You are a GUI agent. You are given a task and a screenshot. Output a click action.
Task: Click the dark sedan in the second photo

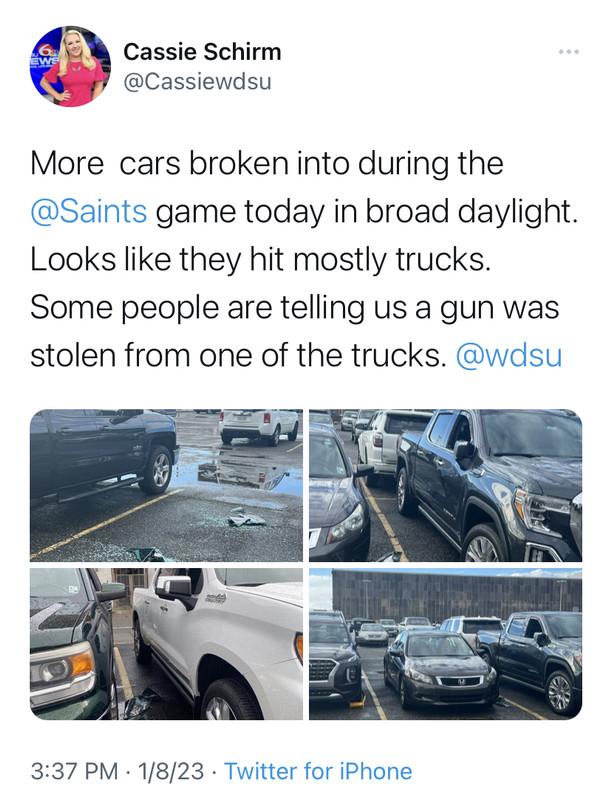coord(339,494)
